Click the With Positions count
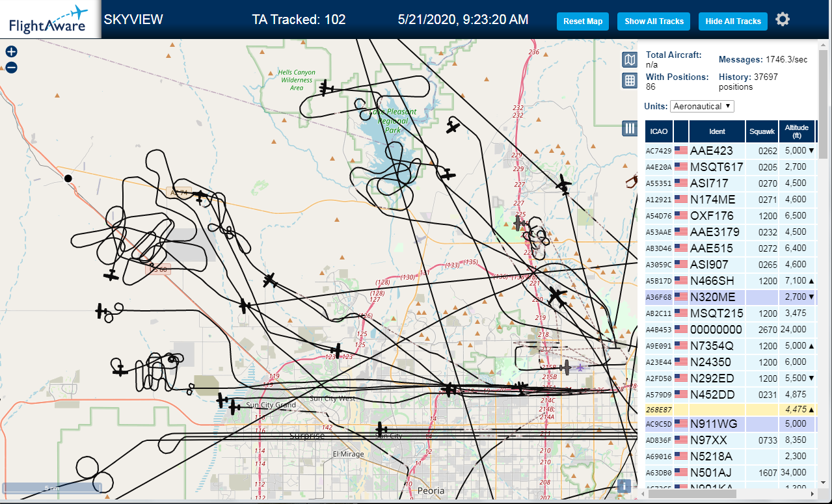The width and height of the screenshot is (832, 504). (650, 86)
